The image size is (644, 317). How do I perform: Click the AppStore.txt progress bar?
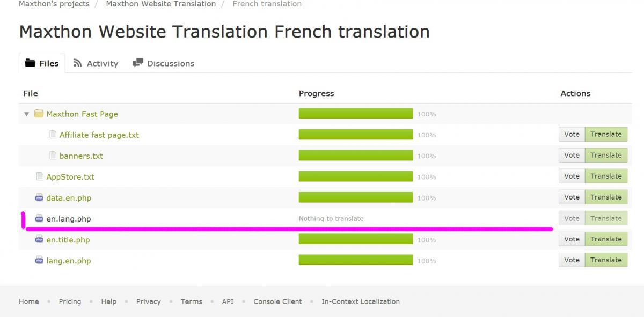click(356, 176)
